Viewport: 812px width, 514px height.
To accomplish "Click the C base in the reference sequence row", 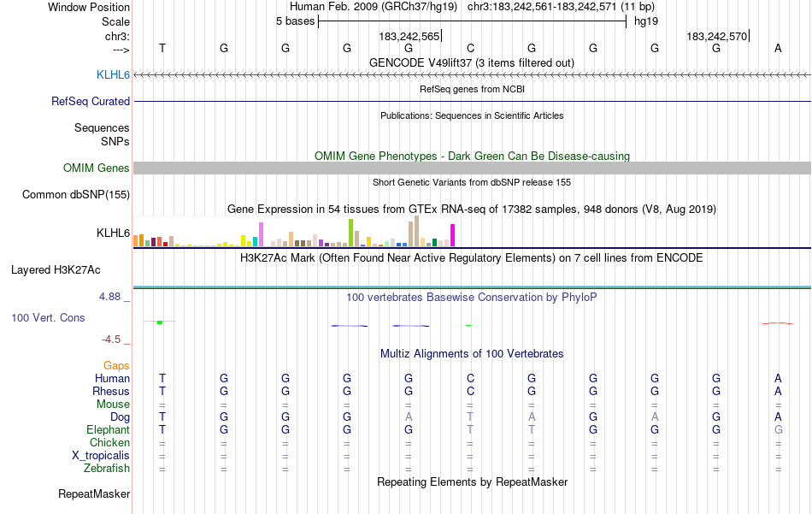I will 470,48.
